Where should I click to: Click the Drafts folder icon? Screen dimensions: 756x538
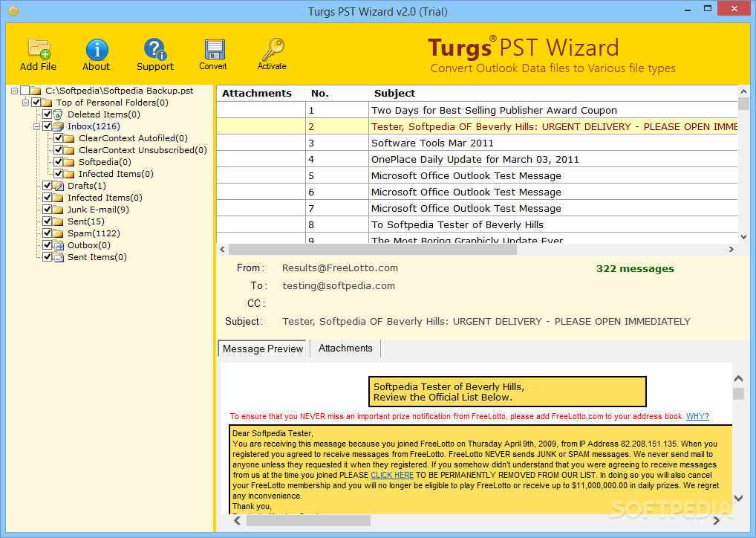click(58, 186)
